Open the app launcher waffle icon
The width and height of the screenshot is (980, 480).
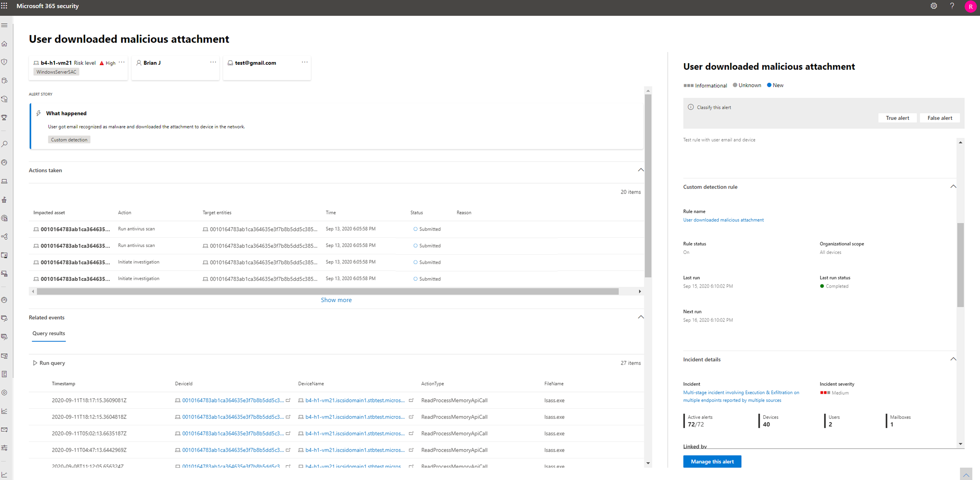tap(4, 6)
